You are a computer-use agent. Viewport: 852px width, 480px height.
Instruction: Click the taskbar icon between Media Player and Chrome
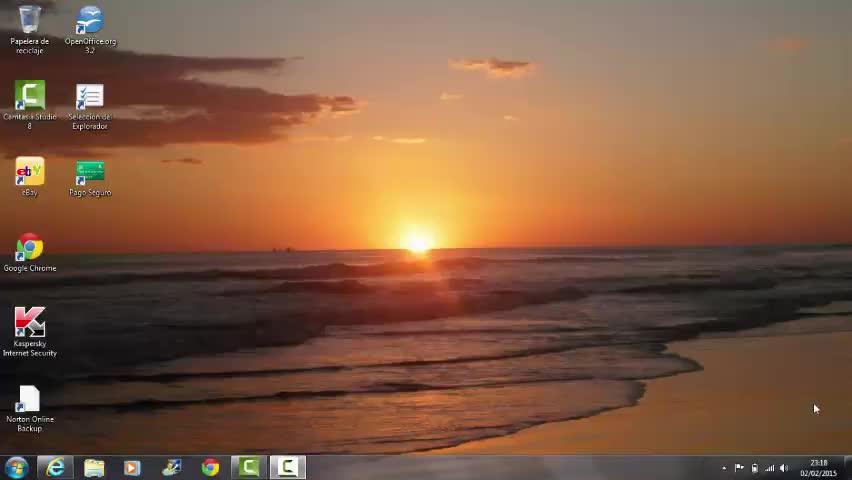coord(172,467)
